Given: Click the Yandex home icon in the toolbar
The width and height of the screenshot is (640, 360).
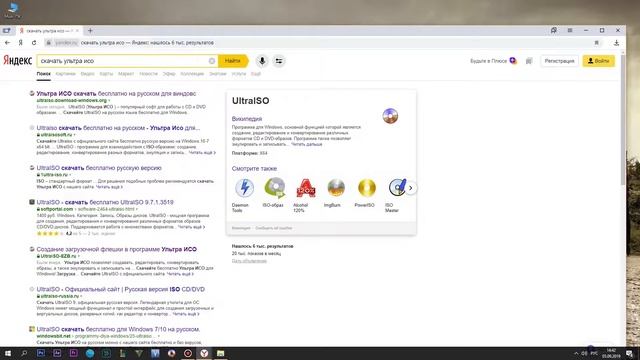Looking at the screenshot, I should coord(20,42).
